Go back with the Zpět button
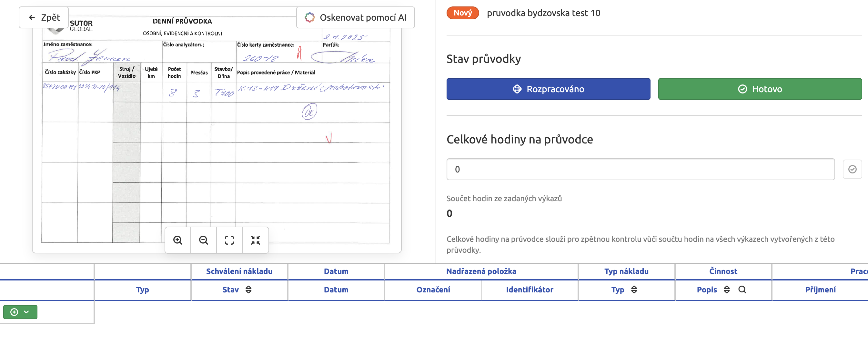Screen dimensions: 868x363 tap(44, 17)
